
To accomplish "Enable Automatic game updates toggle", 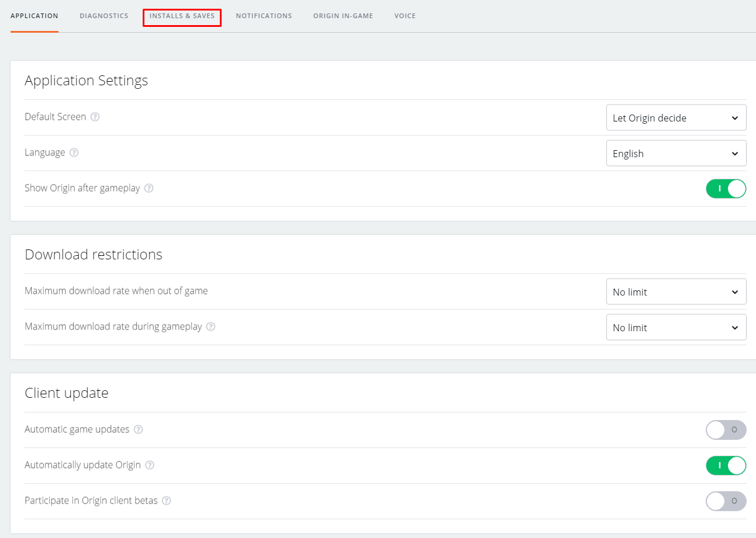I will click(726, 430).
